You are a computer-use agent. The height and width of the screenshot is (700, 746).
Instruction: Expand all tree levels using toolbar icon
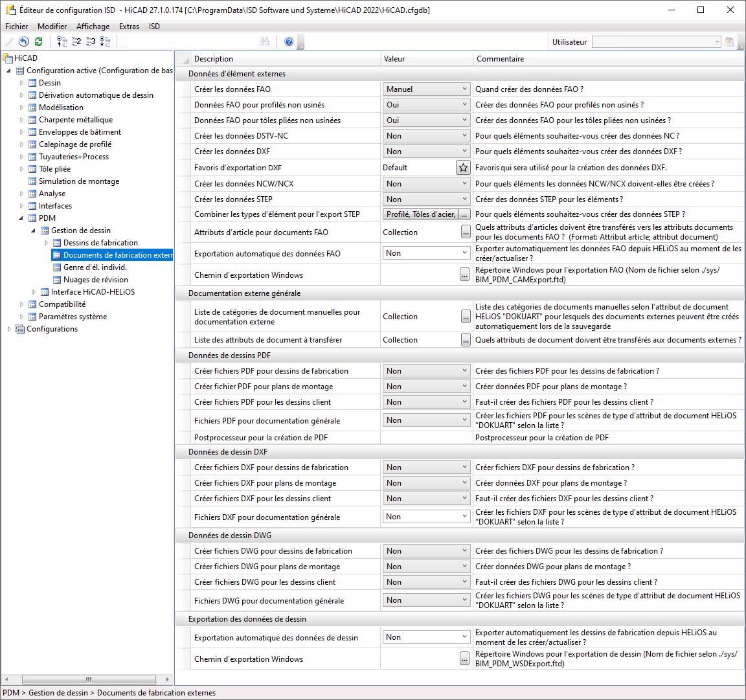tap(105, 41)
